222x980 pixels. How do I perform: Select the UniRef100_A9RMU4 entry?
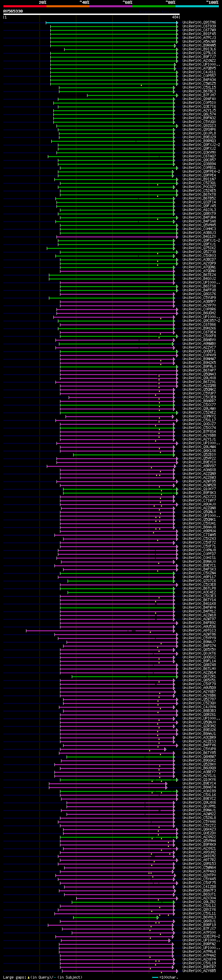pos(199,531)
